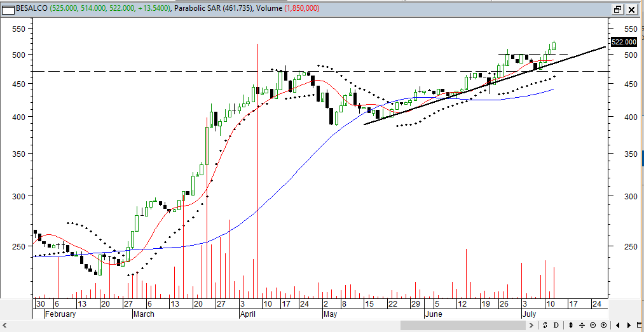Click the D daily periodicity button

point(556,325)
